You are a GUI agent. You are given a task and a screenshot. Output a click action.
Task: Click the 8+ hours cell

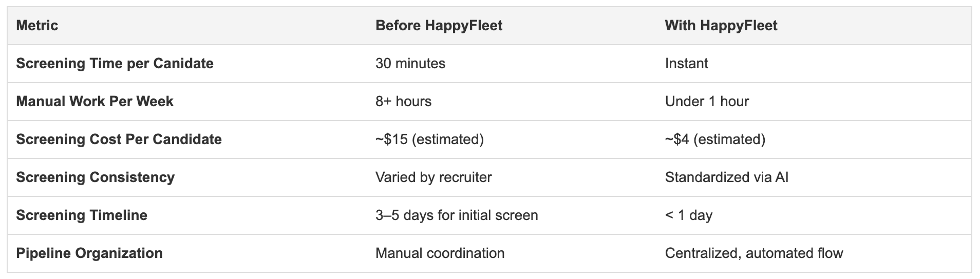click(x=403, y=102)
